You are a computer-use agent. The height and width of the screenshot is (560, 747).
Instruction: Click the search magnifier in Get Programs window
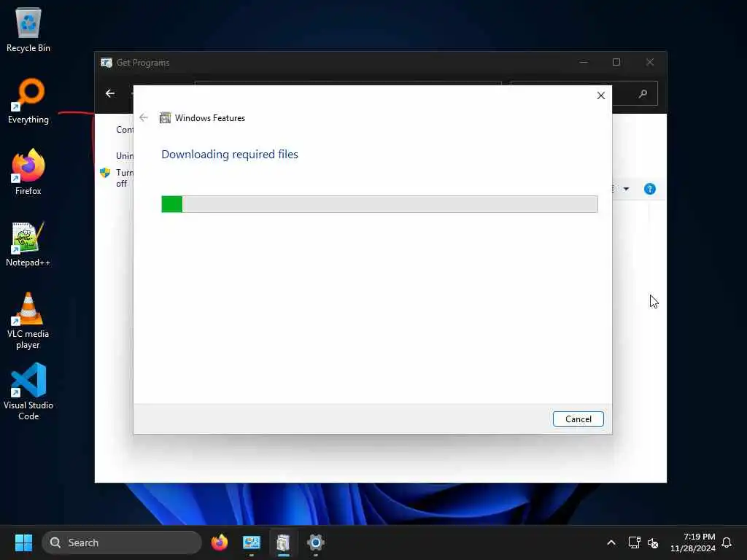point(643,94)
